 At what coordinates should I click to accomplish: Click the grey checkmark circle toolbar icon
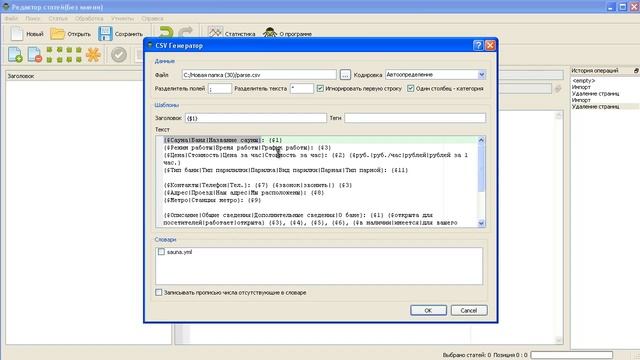pyautogui.click(x=119, y=55)
